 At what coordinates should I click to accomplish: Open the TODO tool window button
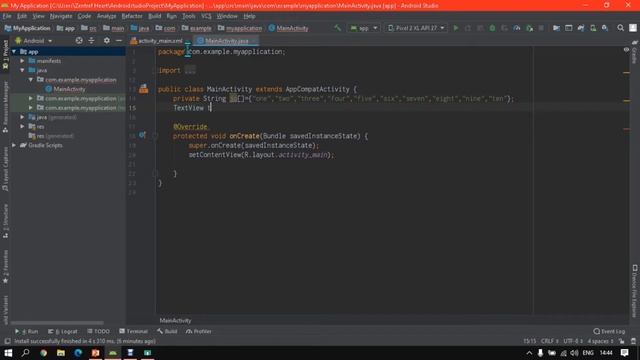pyautogui.click(x=98, y=331)
